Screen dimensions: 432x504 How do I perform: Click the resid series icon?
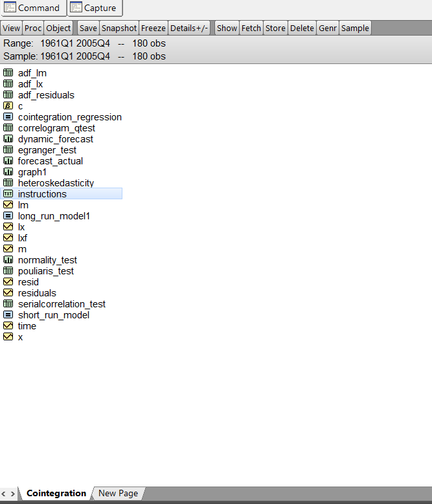(x=8, y=281)
